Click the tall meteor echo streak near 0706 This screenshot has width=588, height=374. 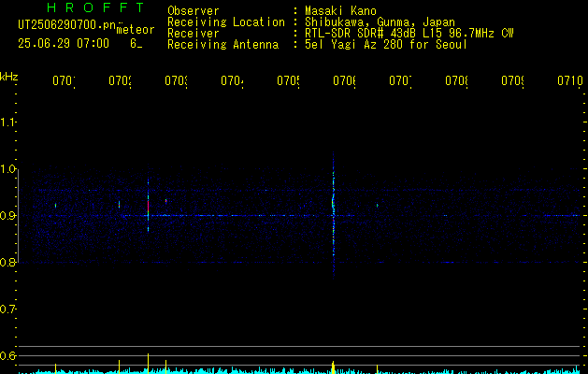coord(333,216)
